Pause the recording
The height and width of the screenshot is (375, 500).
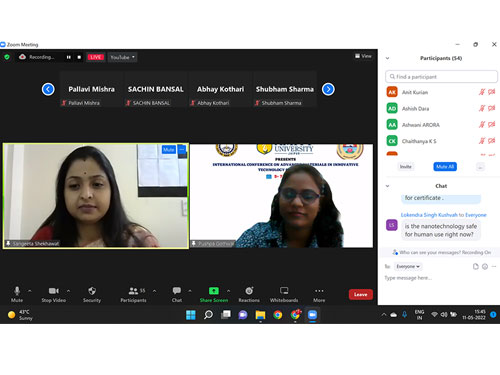tap(68, 57)
